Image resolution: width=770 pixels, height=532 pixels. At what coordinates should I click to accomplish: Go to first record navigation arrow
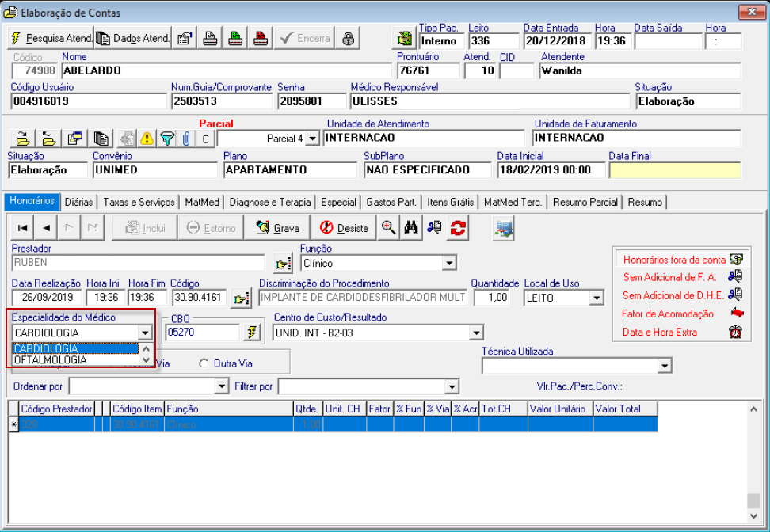point(22,228)
